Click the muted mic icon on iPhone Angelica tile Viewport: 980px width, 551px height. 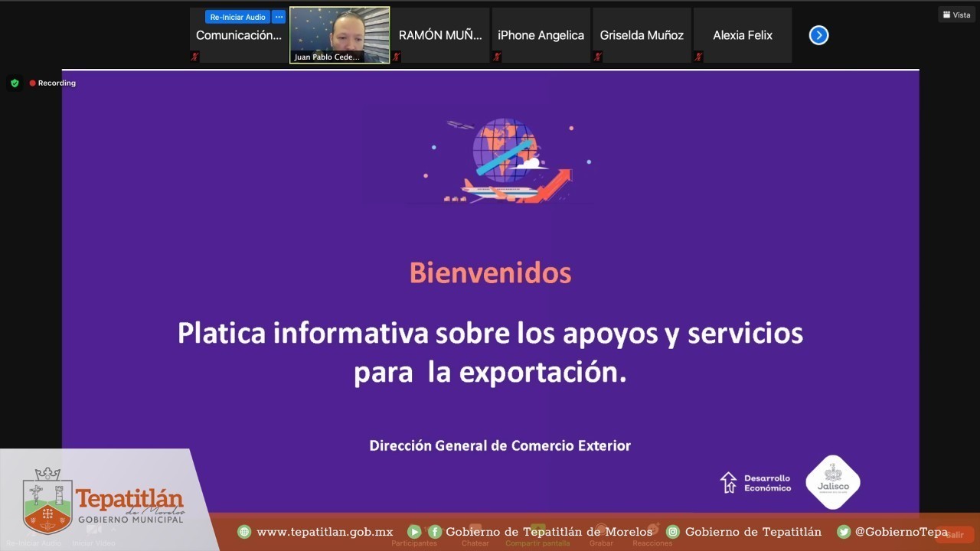pos(497,57)
